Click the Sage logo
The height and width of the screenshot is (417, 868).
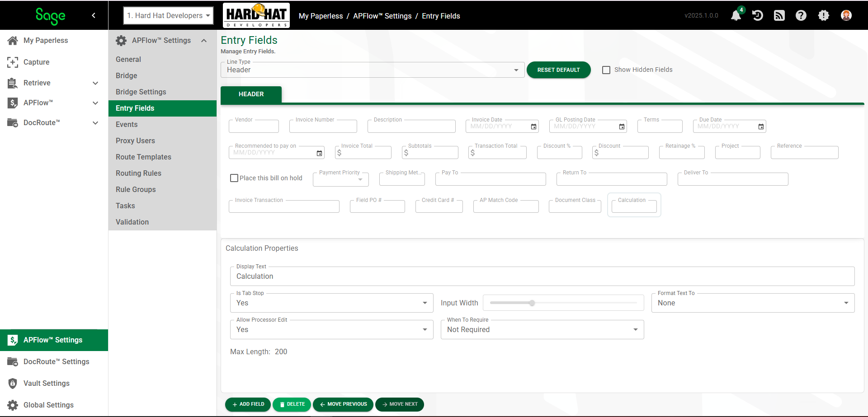[50, 16]
